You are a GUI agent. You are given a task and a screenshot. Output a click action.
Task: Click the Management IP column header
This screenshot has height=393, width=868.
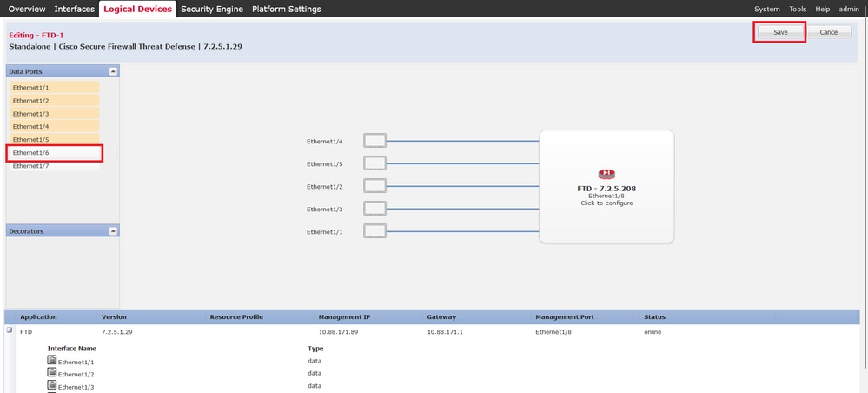coord(344,317)
